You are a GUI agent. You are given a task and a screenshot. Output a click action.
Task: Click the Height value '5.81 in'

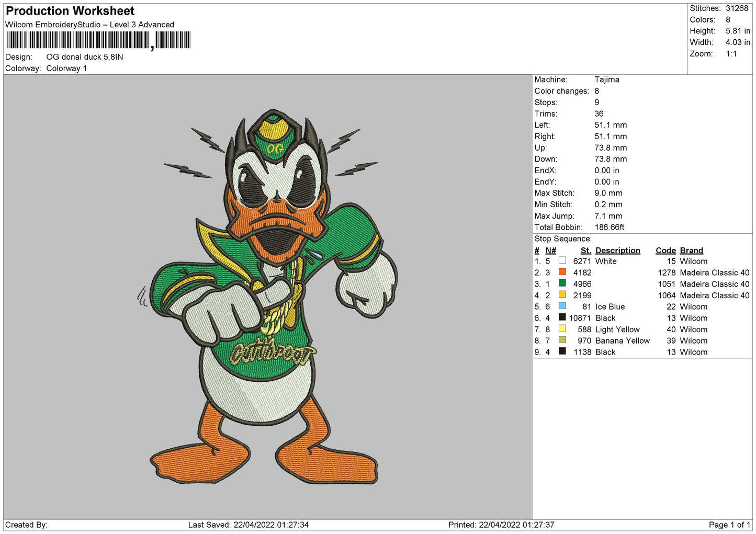click(x=738, y=31)
